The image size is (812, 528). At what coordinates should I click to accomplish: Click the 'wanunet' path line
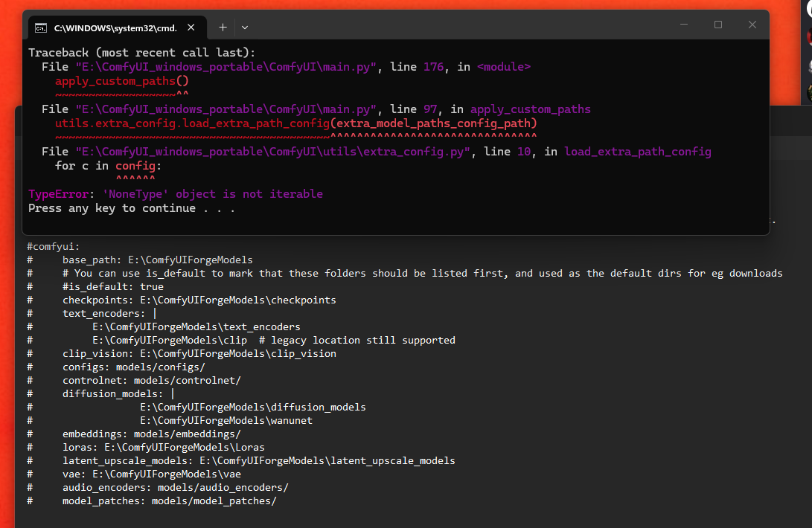(226, 421)
